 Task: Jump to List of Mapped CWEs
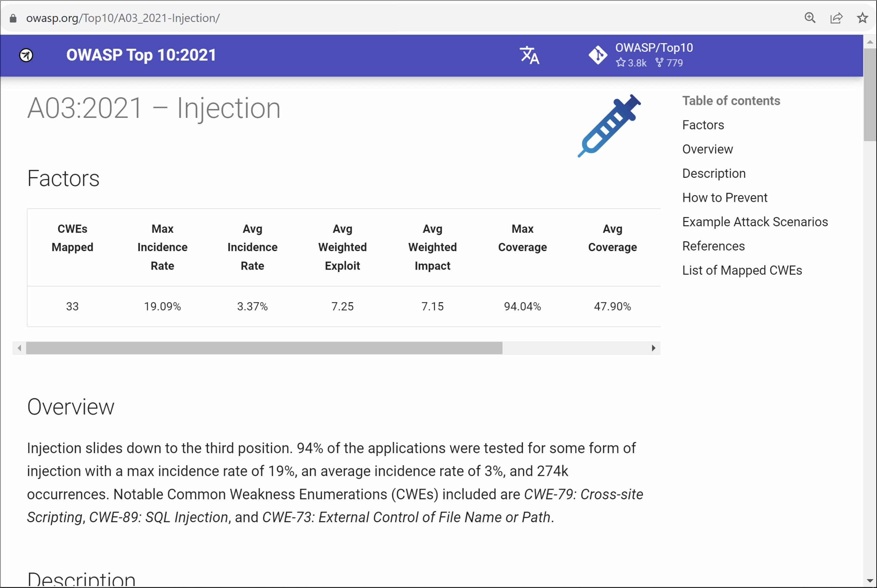(x=742, y=270)
